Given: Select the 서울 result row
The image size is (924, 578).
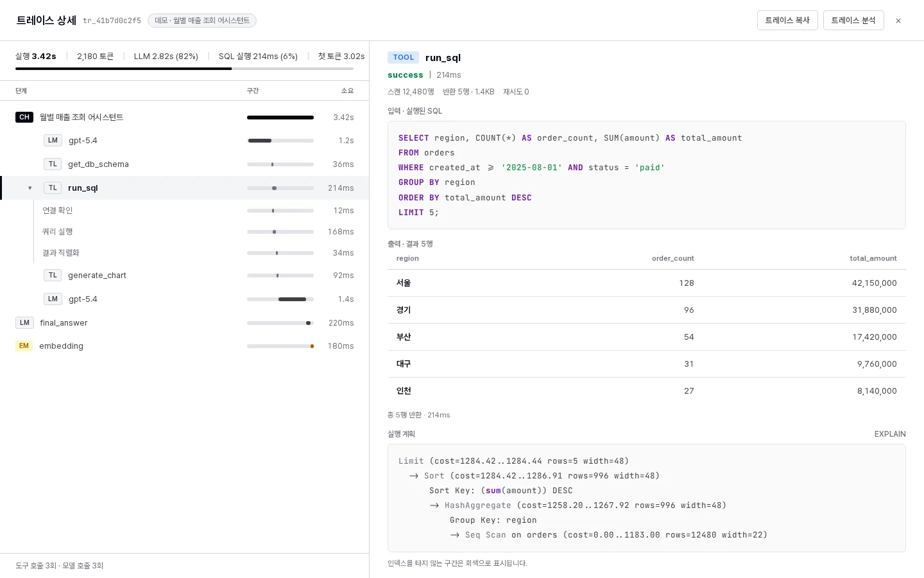Looking at the screenshot, I should pyautogui.click(x=647, y=283).
